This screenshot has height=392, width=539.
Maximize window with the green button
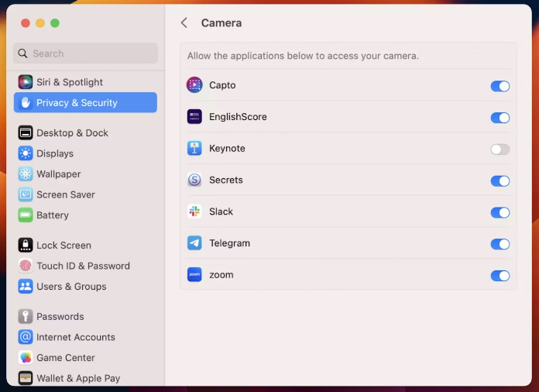tap(55, 23)
